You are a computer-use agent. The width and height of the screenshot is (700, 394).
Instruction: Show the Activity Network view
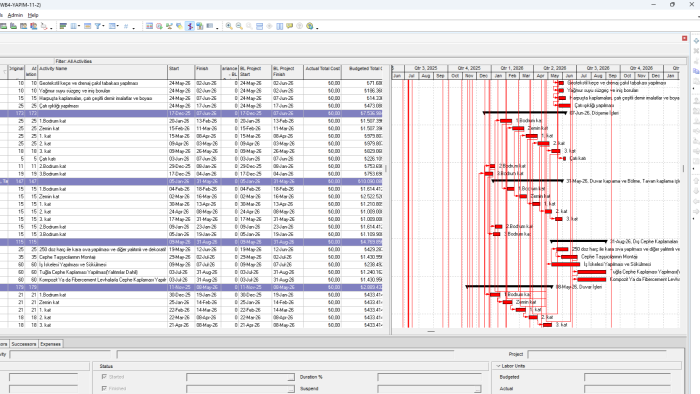pos(169,26)
